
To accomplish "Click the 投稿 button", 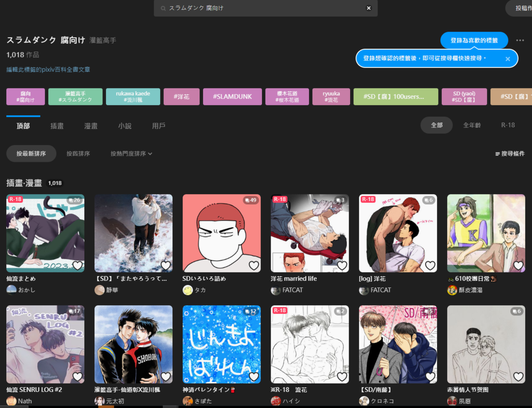I will click(519, 8).
